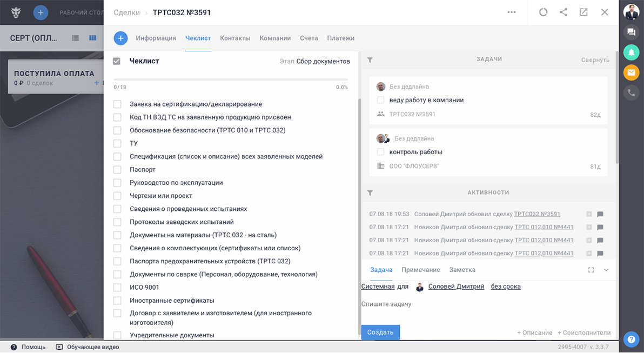The height and width of the screenshot is (353, 644).
Task: Open deal in new window icon
Action: (x=583, y=12)
